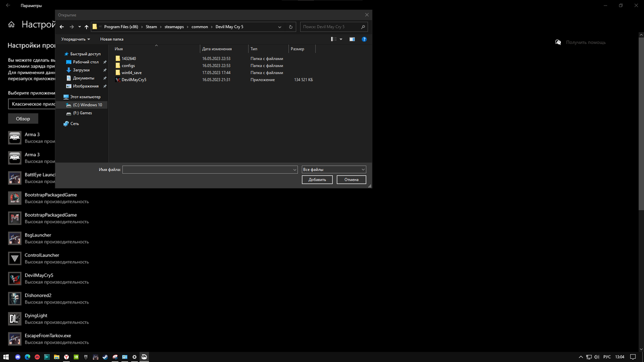Click common breadcrumb segment
The image size is (644, 362).
(x=200, y=27)
